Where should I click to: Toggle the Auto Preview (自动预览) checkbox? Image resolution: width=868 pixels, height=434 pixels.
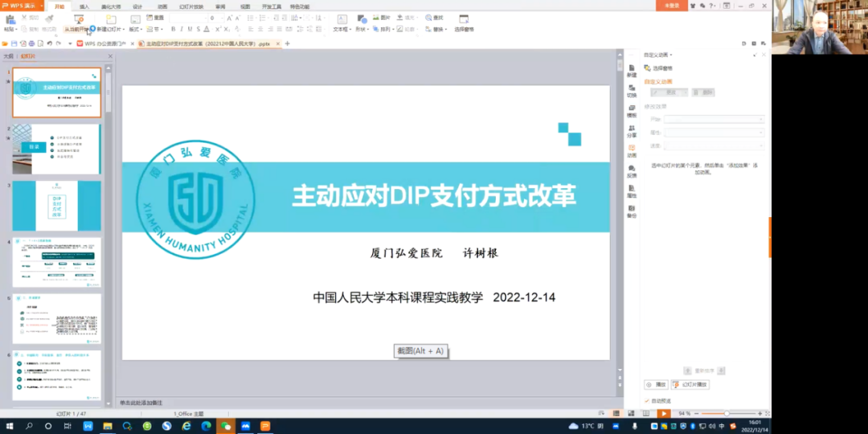click(647, 401)
